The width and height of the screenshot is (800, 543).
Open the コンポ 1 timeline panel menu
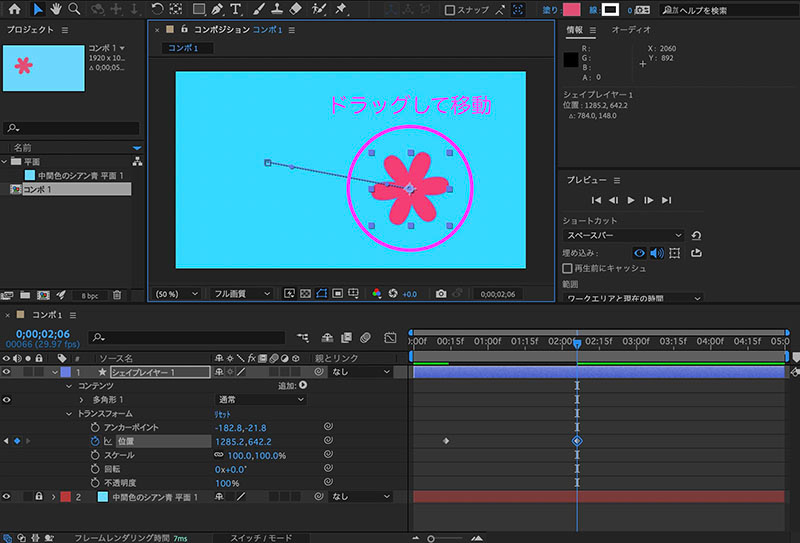(x=73, y=315)
